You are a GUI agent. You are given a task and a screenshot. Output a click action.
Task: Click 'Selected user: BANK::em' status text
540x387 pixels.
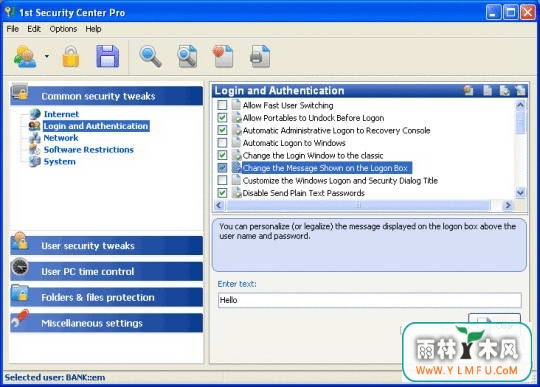click(x=55, y=377)
